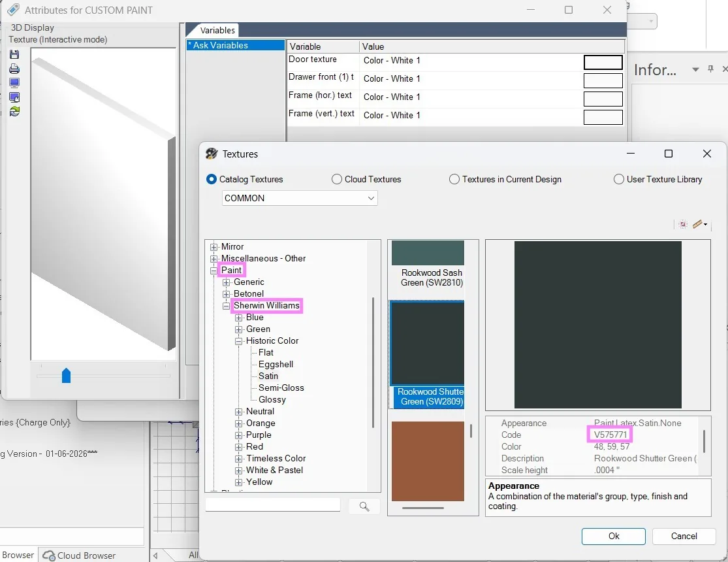
Task: Expand the Betonel paint node
Action: pos(226,294)
